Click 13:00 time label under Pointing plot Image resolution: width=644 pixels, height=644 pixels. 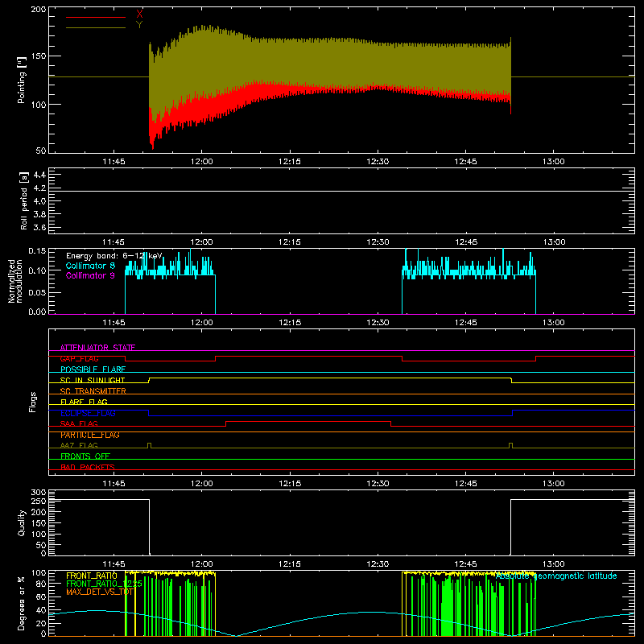554,162
